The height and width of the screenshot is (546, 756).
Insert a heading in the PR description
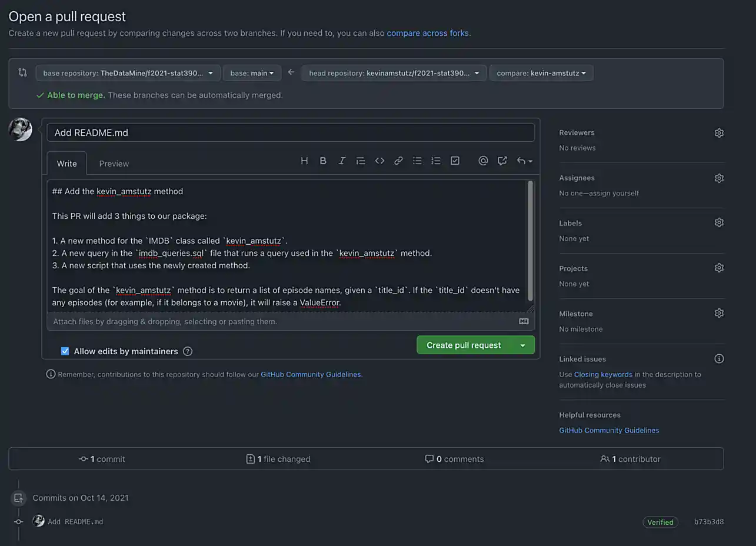[304, 160]
